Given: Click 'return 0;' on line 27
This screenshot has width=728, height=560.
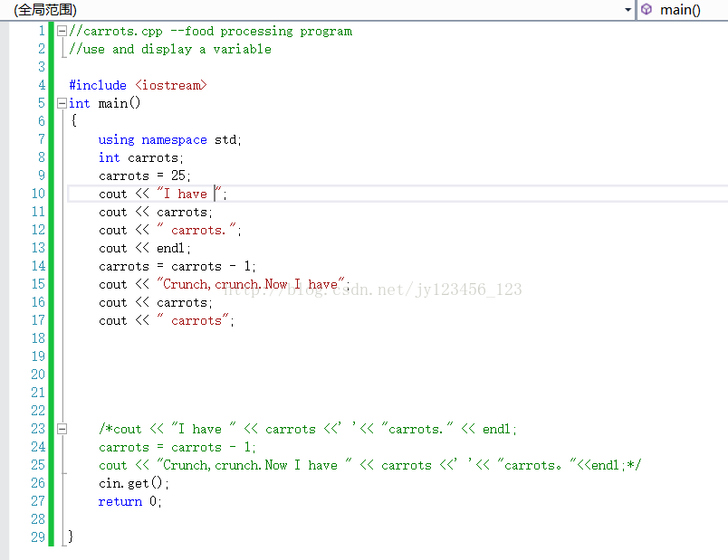Looking at the screenshot, I should click(129, 501).
